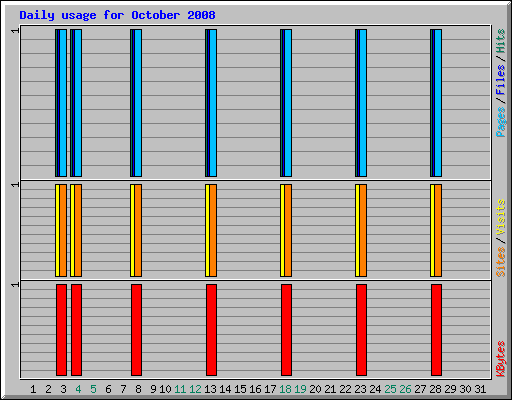Select the orange Sites bar for day 4
The image size is (512, 400).
pyautogui.click(x=78, y=230)
